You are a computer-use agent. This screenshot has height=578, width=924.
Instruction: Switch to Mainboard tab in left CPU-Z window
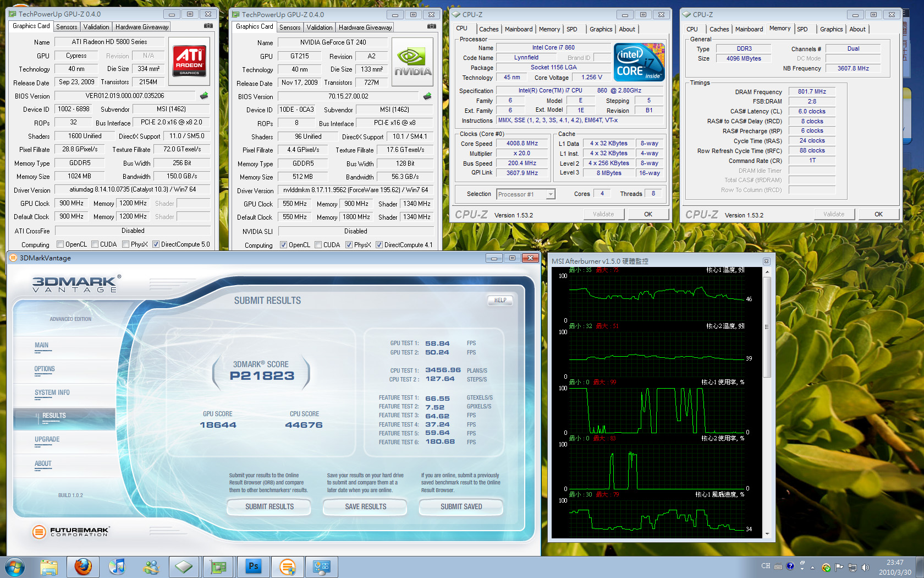(x=519, y=29)
